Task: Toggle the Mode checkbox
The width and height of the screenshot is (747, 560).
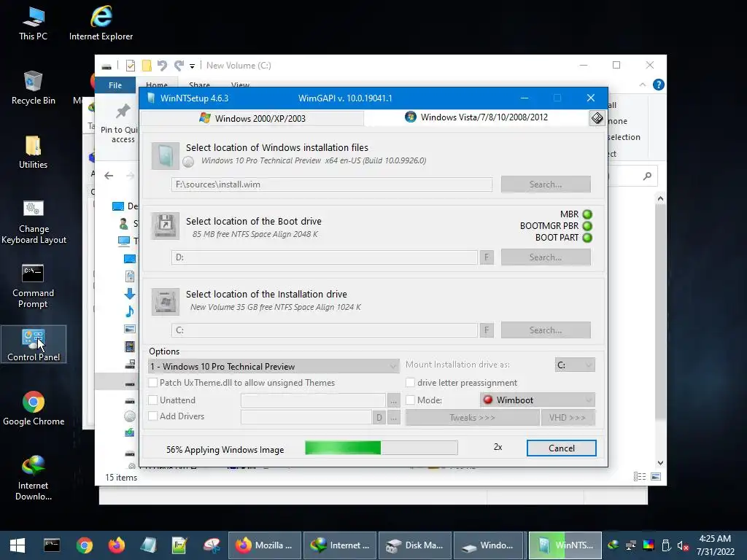Action: (x=410, y=400)
